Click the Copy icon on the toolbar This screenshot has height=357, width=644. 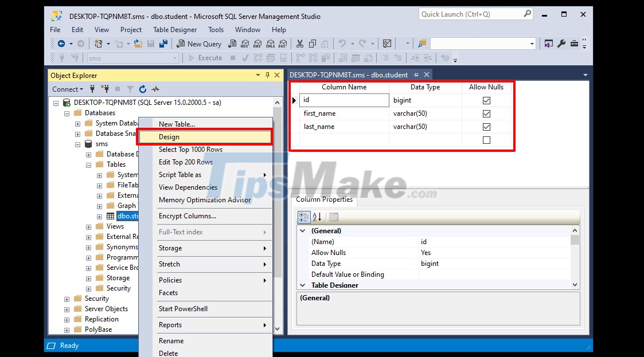tap(313, 43)
